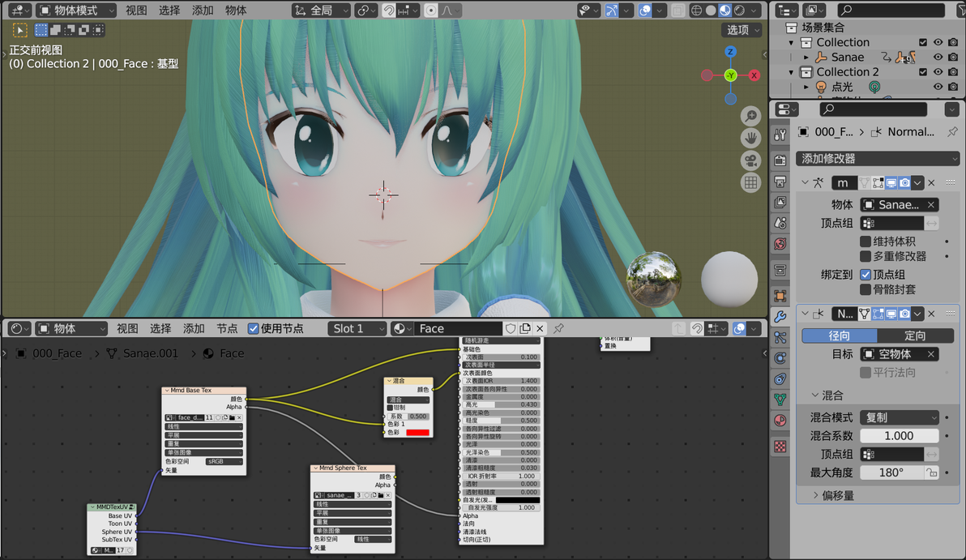Select material preview viewport shading
Image resolution: width=966 pixels, height=560 pixels.
[725, 11]
